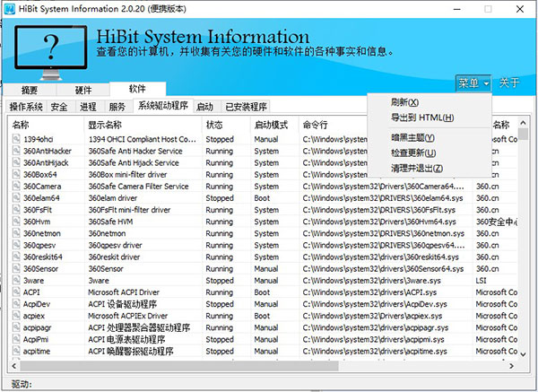
Task: Click the file icon beside 360FsFlt
Action: click(x=16, y=209)
